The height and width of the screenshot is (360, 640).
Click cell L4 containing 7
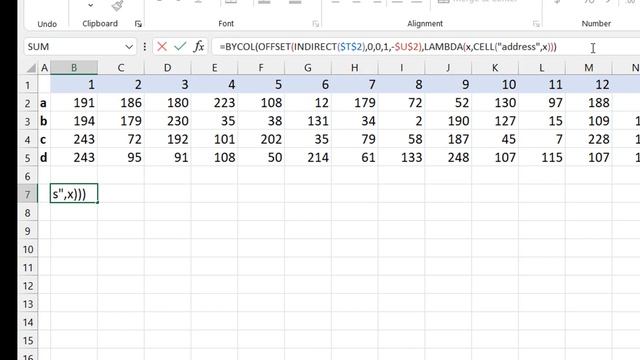point(542,140)
